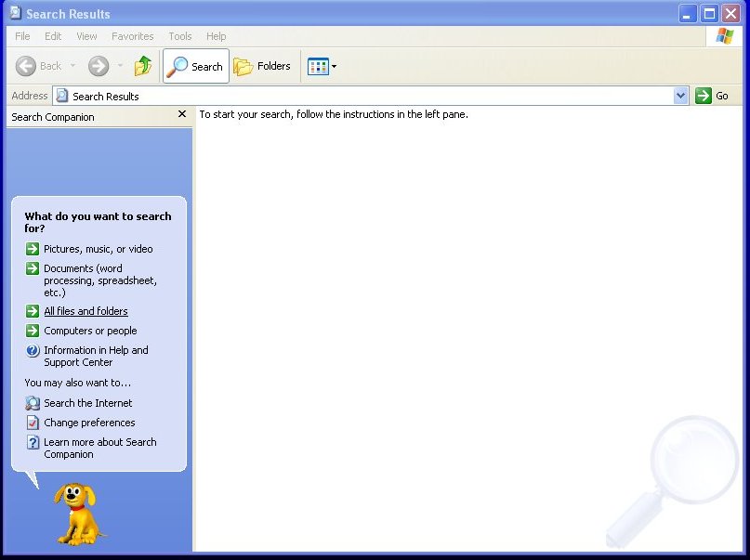Open the Tools menu
This screenshot has width=750, height=560.
tap(180, 36)
